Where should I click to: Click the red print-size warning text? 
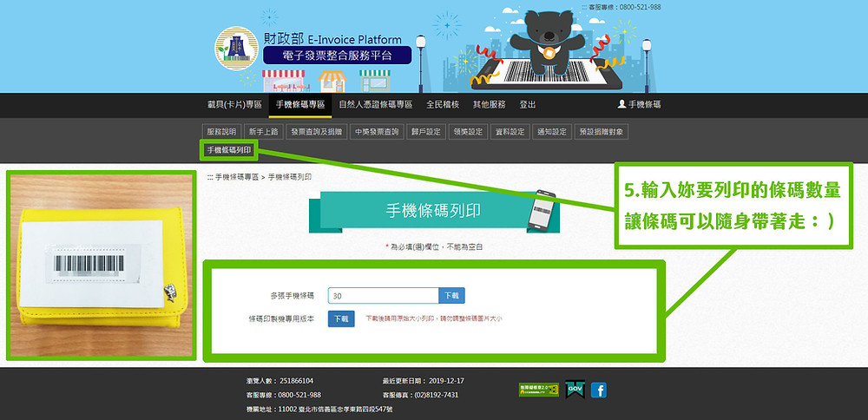click(434, 318)
